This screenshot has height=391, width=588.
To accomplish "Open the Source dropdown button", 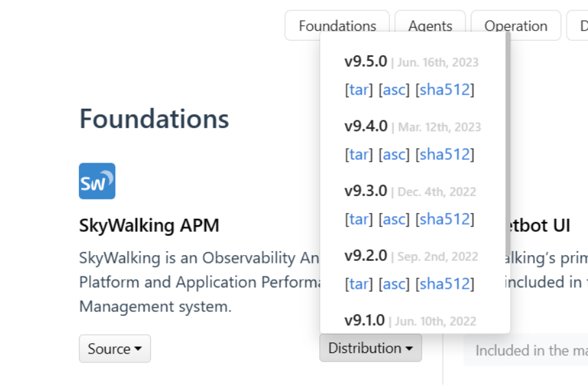I will tap(115, 349).
